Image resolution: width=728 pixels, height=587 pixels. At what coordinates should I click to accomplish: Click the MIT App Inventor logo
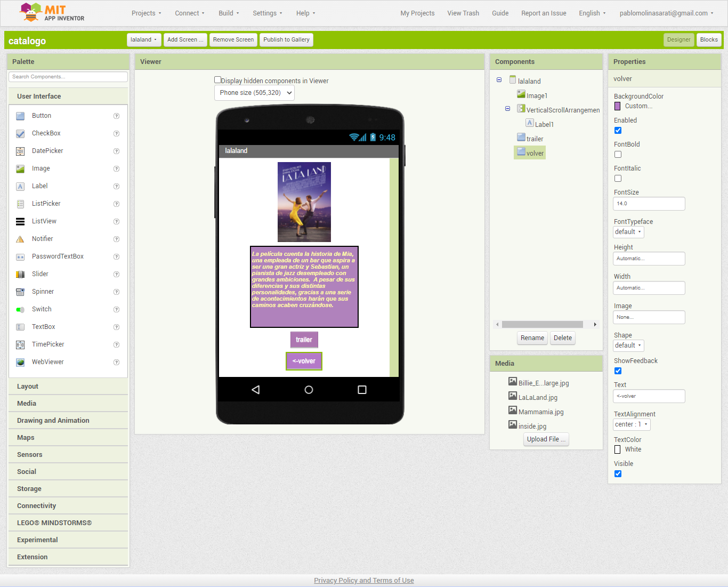pyautogui.click(x=52, y=12)
